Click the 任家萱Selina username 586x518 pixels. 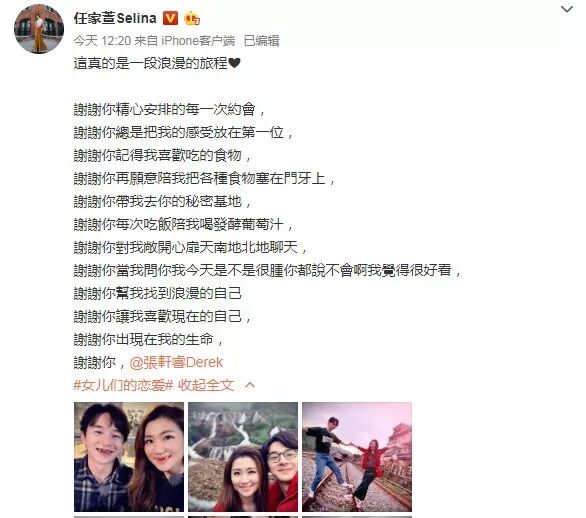click(115, 18)
